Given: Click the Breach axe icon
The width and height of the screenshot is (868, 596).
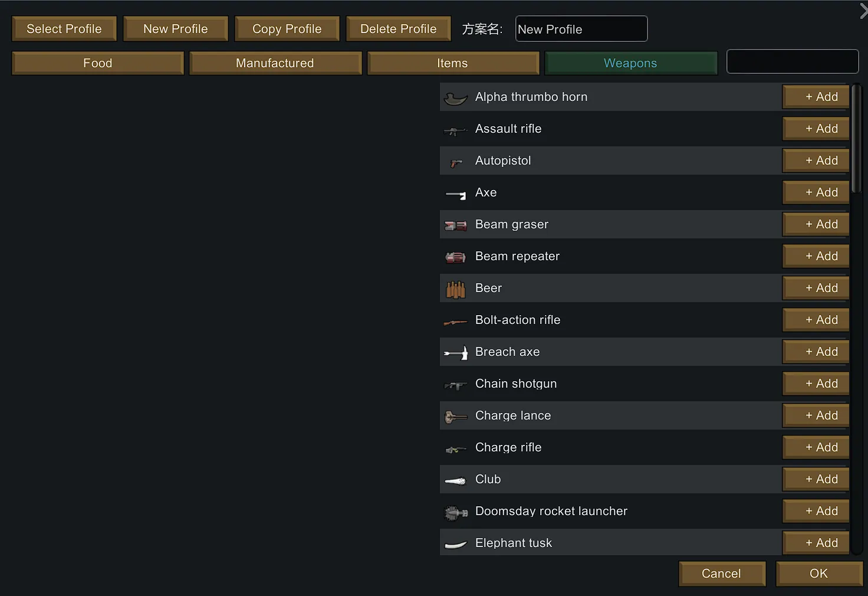Looking at the screenshot, I should point(455,353).
